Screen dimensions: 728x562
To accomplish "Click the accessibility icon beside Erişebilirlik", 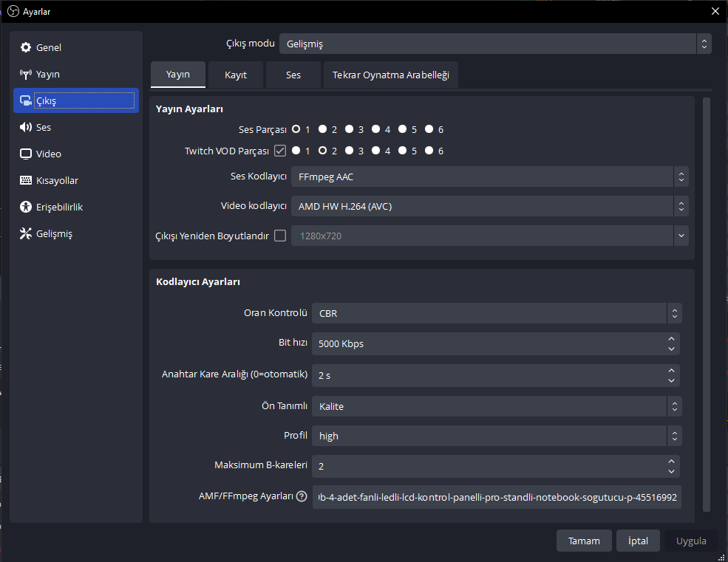I will (x=26, y=208).
